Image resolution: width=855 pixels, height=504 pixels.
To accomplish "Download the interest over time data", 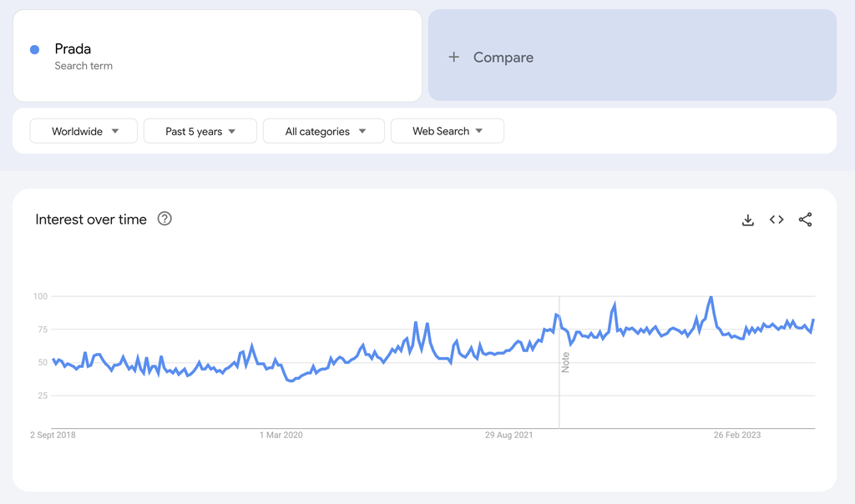I will click(x=748, y=219).
